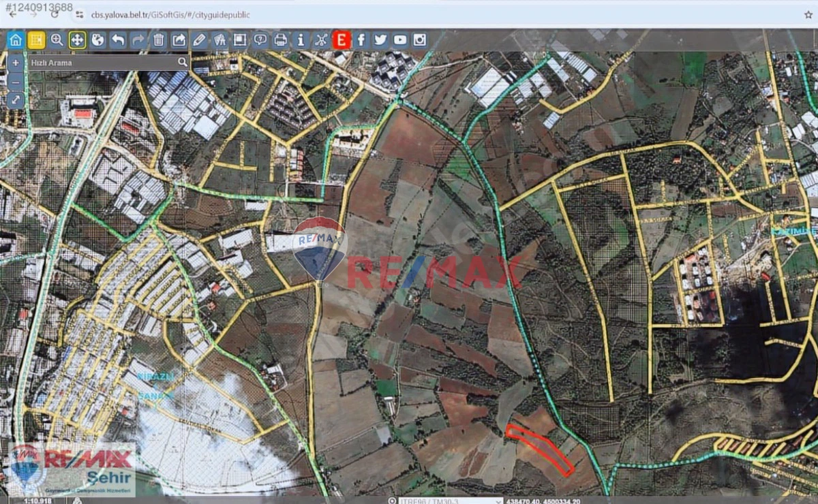Zoom in with the plus button

pos(16,63)
